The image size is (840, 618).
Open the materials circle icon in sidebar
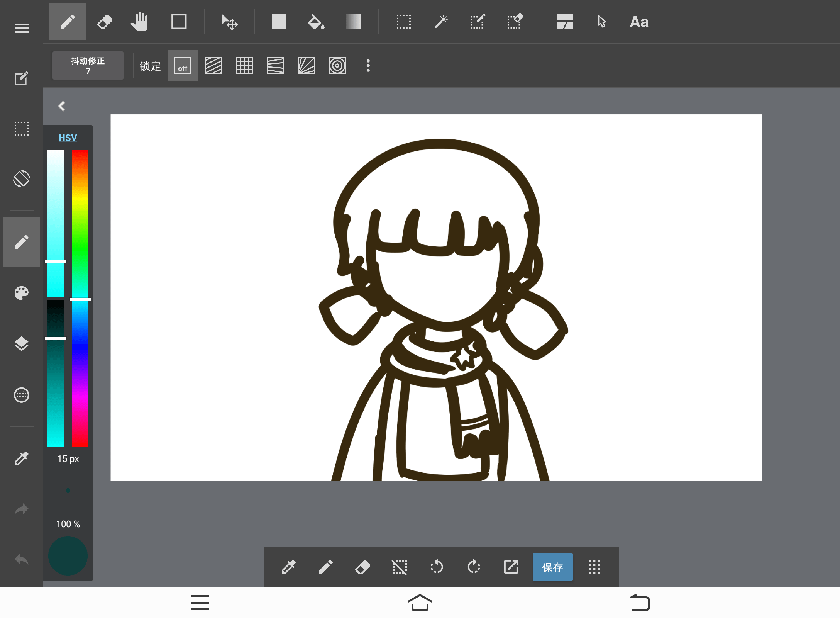coord(22,395)
